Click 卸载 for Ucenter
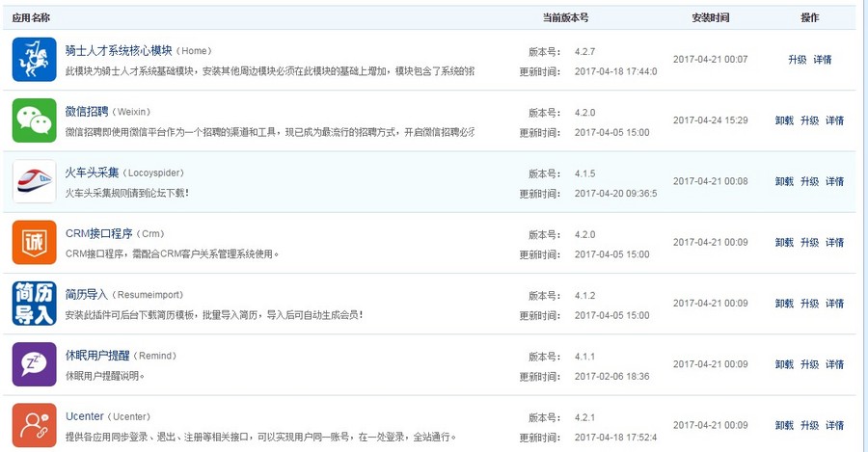Image resolution: width=868 pixels, height=452 pixels. click(x=784, y=425)
